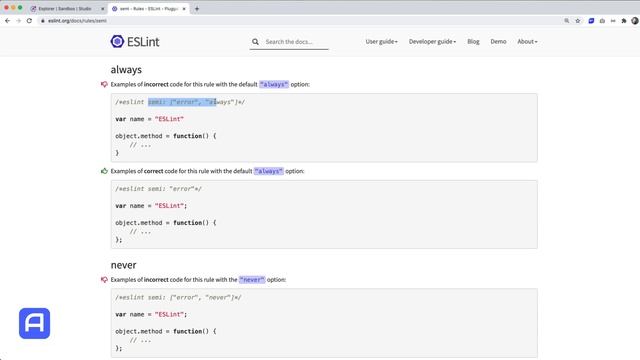Open the User guide dropdown menu
The height and width of the screenshot is (360, 640).
[381, 42]
